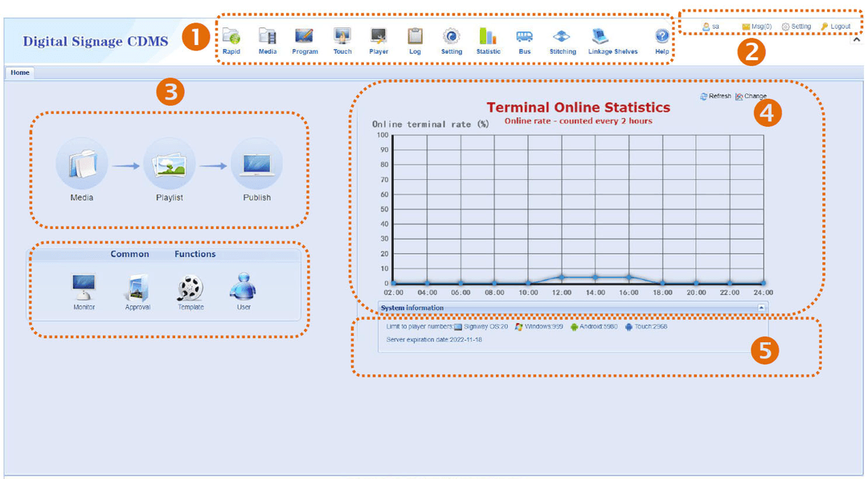Image resolution: width=868 pixels, height=479 pixels.
Task: Click the Media workflow step icon
Action: pyautogui.click(x=81, y=165)
